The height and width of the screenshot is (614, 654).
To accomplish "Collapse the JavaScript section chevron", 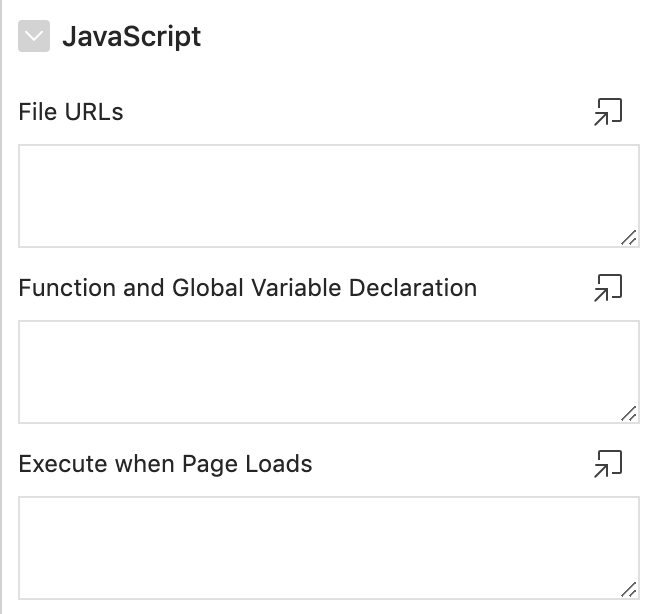I will [34, 37].
